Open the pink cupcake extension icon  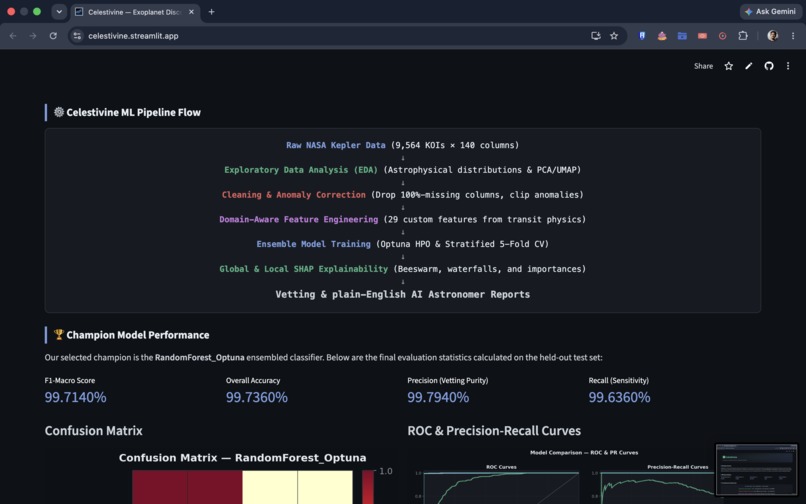coord(662,36)
